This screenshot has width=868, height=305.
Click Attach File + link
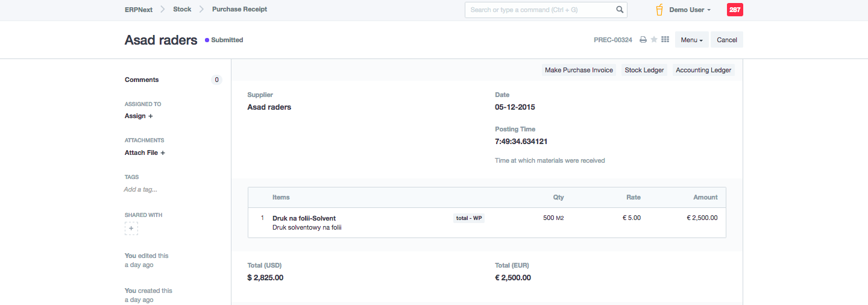pos(145,152)
